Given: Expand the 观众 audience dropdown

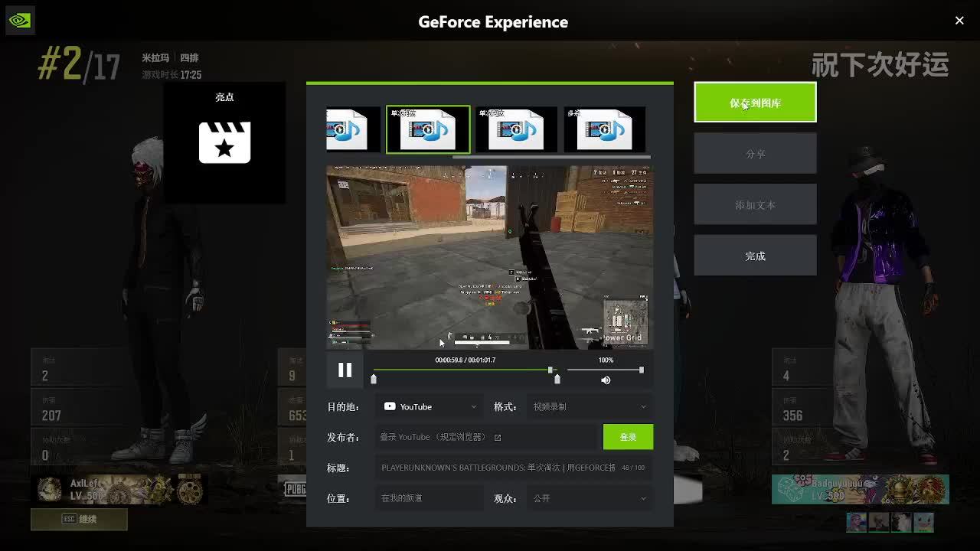Looking at the screenshot, I should tap(590, 498).
